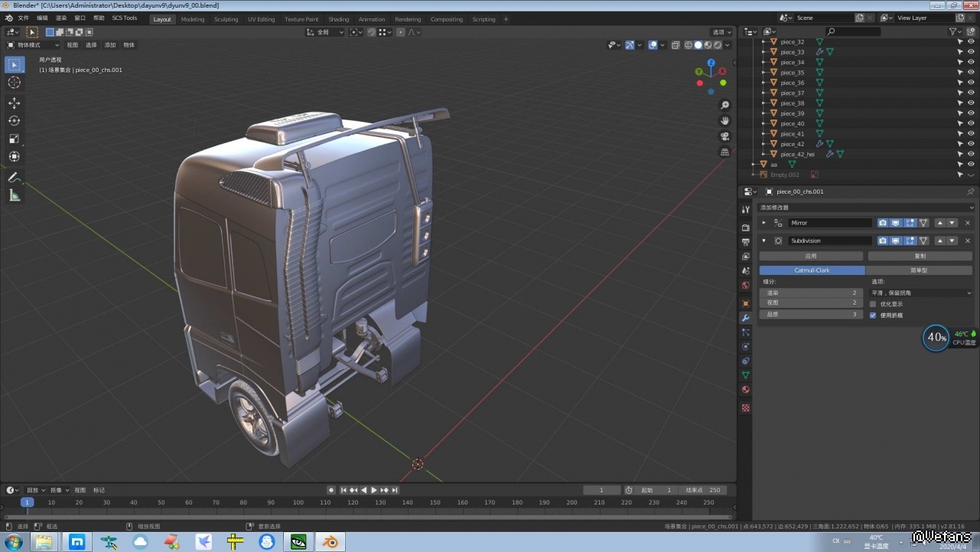Click the camera view icon in viewport
The height and width of the screenshot is (552, 980).
(724, 136)
